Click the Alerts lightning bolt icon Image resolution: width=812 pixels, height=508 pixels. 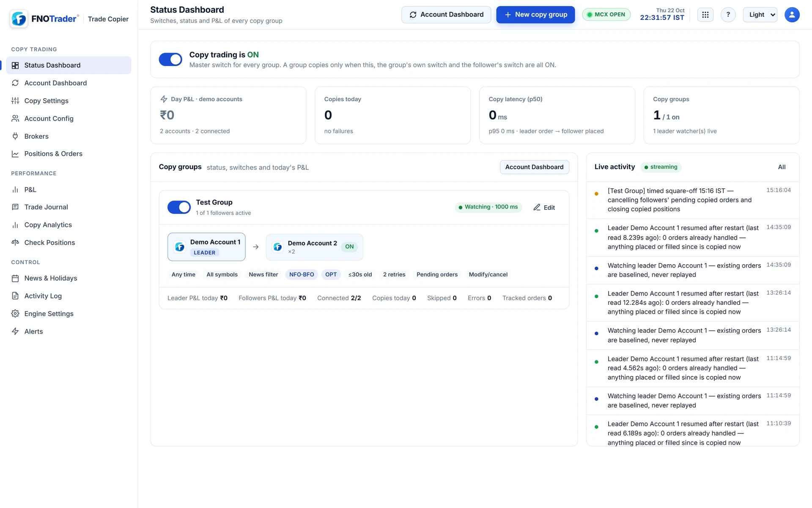(15, 331)
